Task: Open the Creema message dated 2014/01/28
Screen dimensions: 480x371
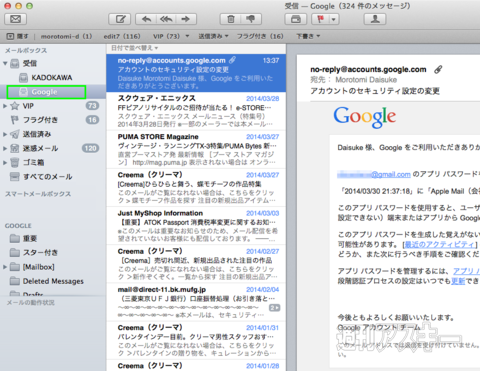Action: (196, 366)
